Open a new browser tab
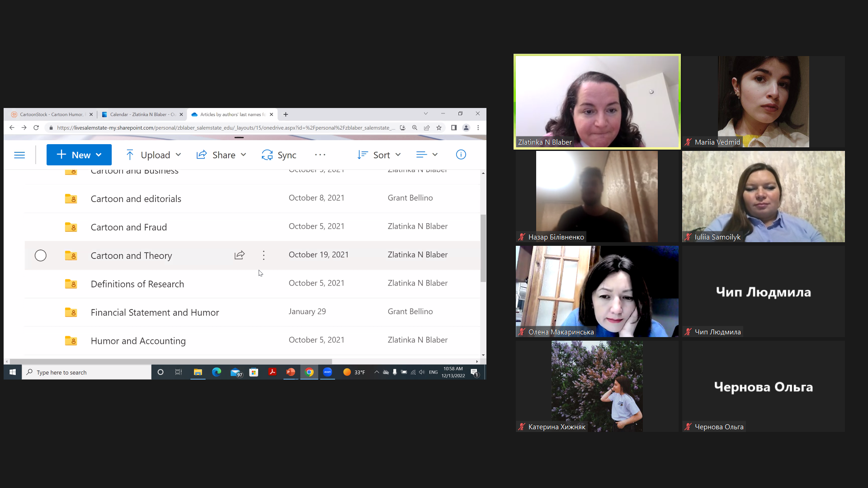The width and height of the screenshot is (868, 488). pyautogui.click(x=286, y=114)
